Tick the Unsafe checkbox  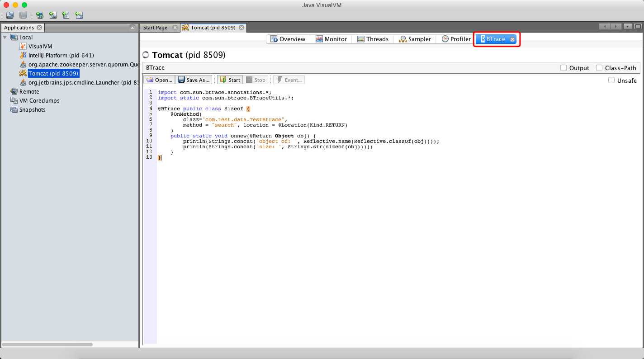(x=611, y=80)
